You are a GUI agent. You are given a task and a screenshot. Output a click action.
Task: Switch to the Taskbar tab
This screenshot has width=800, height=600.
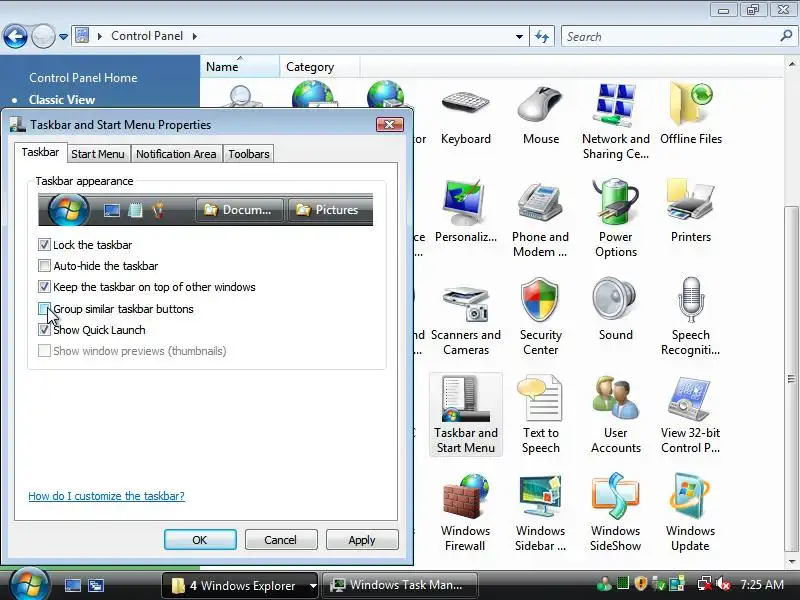pyautogui.click(x=40, y=152)
